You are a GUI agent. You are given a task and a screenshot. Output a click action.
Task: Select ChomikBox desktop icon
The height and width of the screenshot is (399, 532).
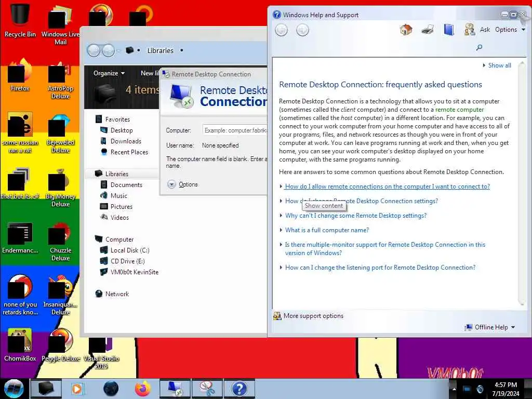click(20, 345)
